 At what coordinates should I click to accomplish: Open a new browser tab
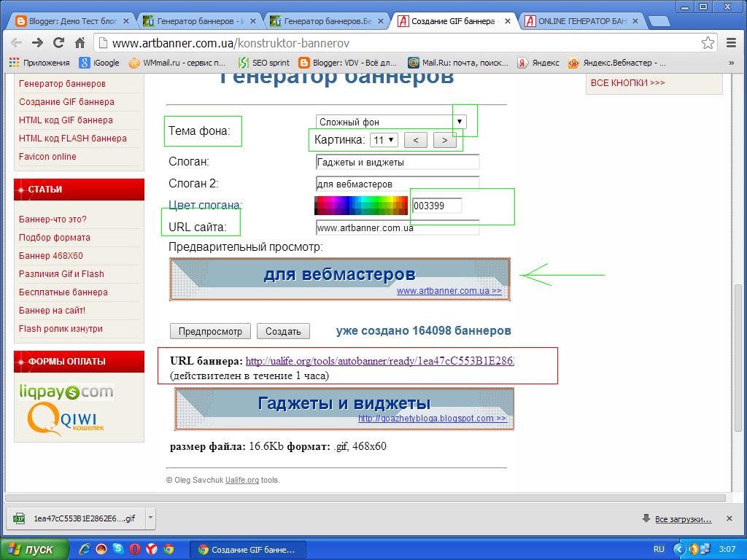pyautogui.click(x=659, y=21)
